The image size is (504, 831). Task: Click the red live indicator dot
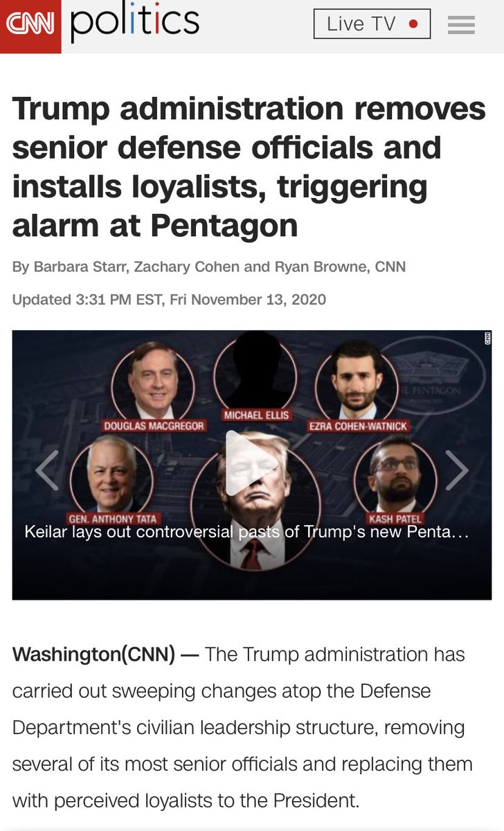tap(413, 24)
